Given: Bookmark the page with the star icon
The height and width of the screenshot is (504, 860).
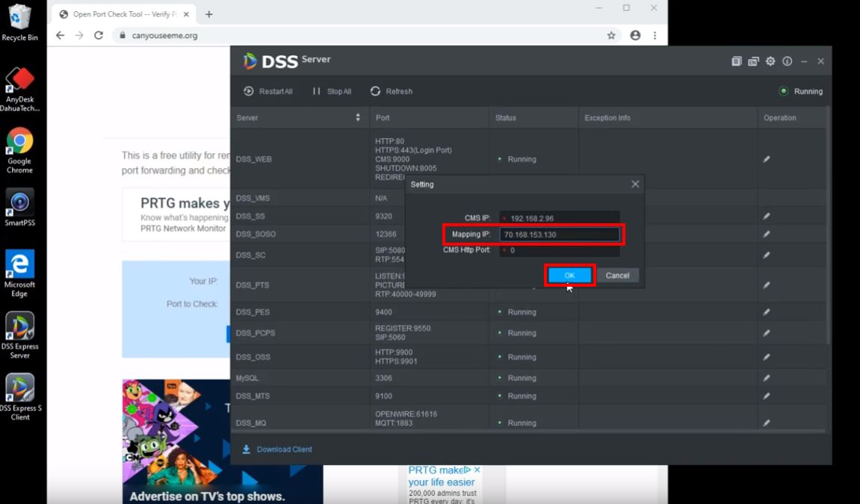Looking at the screenshot, I should [x=611, y=35].
